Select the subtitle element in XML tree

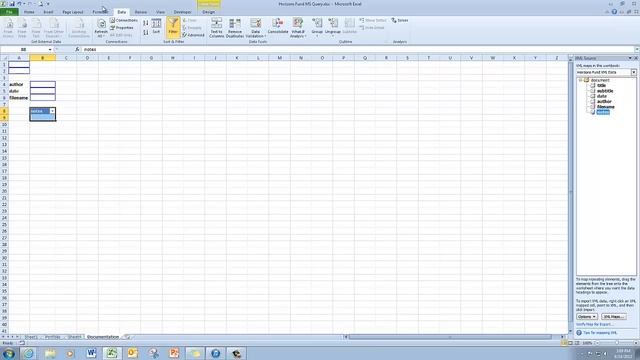click(605, 91)
